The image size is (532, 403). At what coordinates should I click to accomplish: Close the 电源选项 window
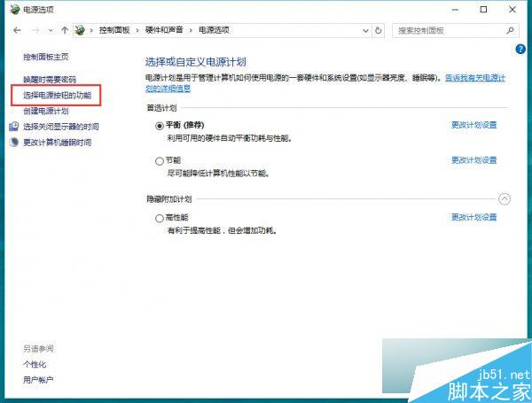[512, 10]
